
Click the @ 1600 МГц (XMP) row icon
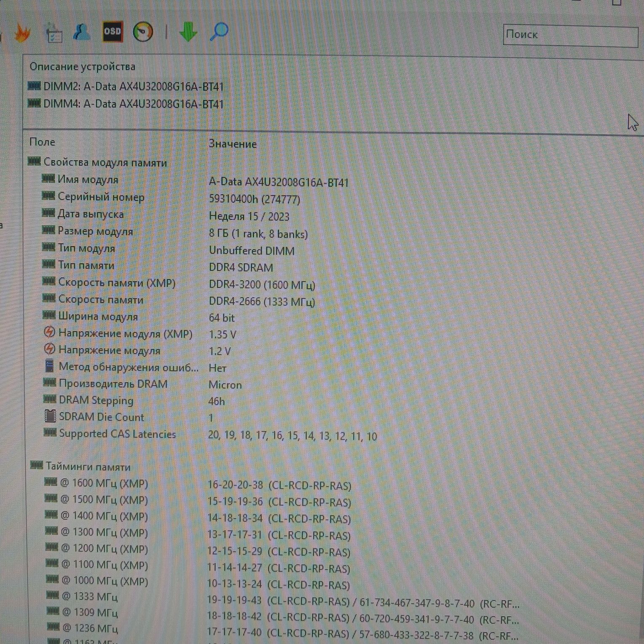coord(51,482)
